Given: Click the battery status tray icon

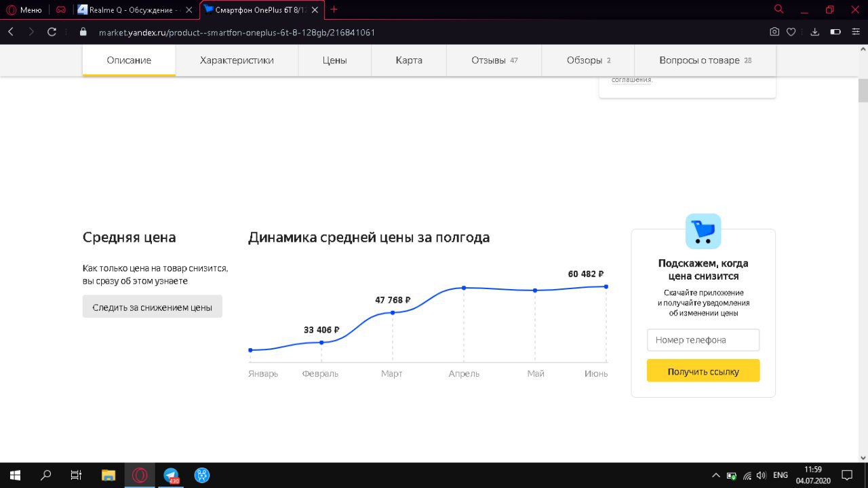Looking at the screenshot, I should [732, 475].
